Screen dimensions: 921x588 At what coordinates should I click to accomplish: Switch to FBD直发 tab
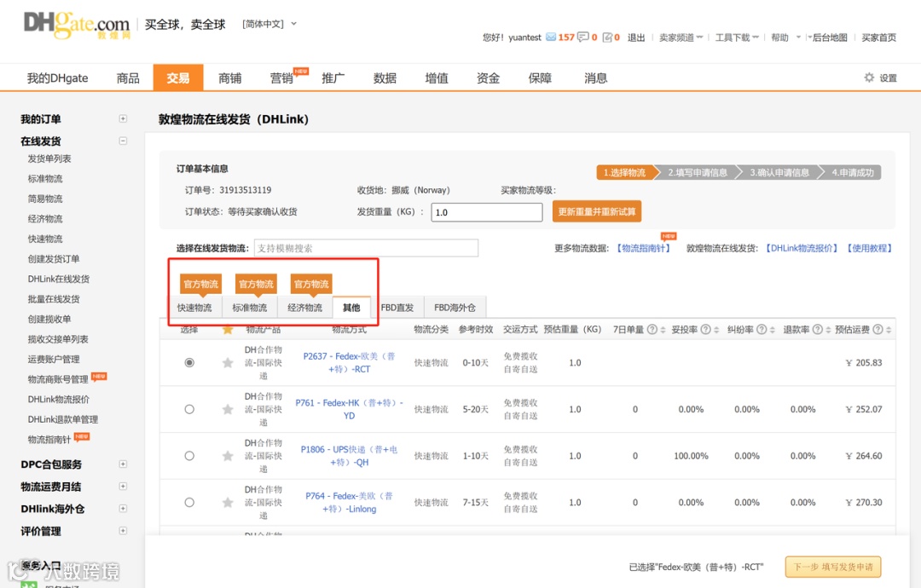point(397,308)
